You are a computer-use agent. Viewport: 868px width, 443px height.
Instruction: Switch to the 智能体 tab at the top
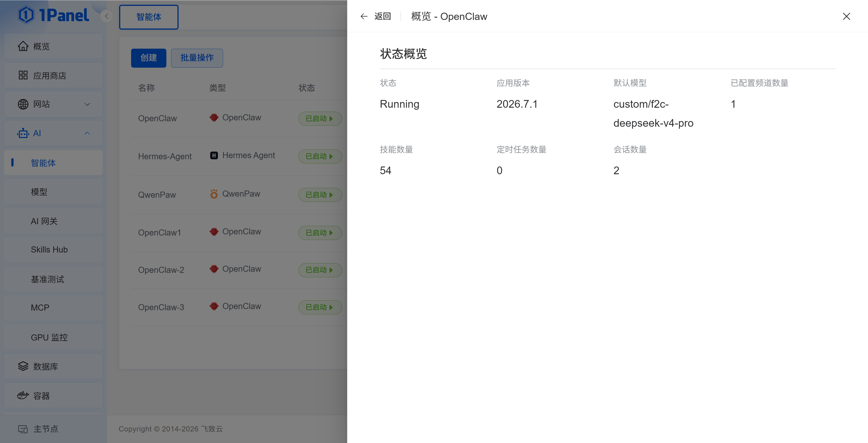coord(149,17)
